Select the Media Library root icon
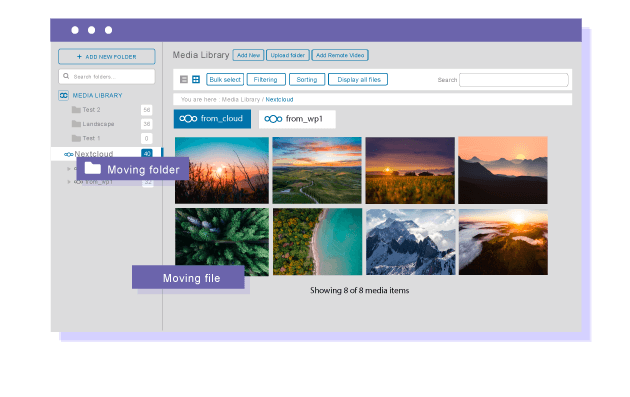The height and width of the screenshot is (397, 630). click(x=63, y=95)
